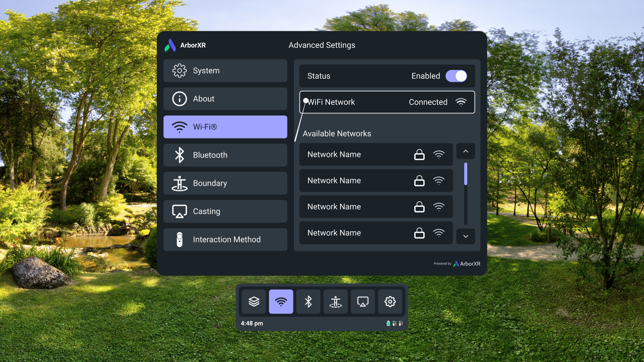Click the Casting button in bottom dock

363,302
